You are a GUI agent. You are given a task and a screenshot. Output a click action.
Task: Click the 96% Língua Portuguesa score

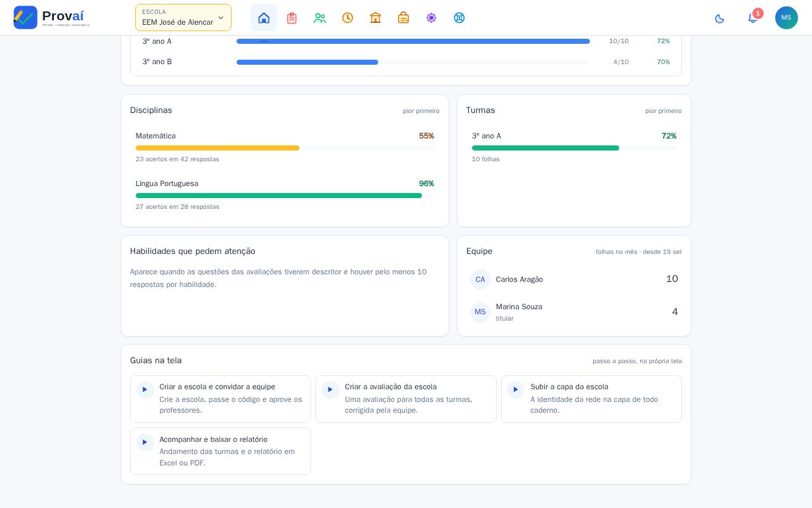[426, 184]
